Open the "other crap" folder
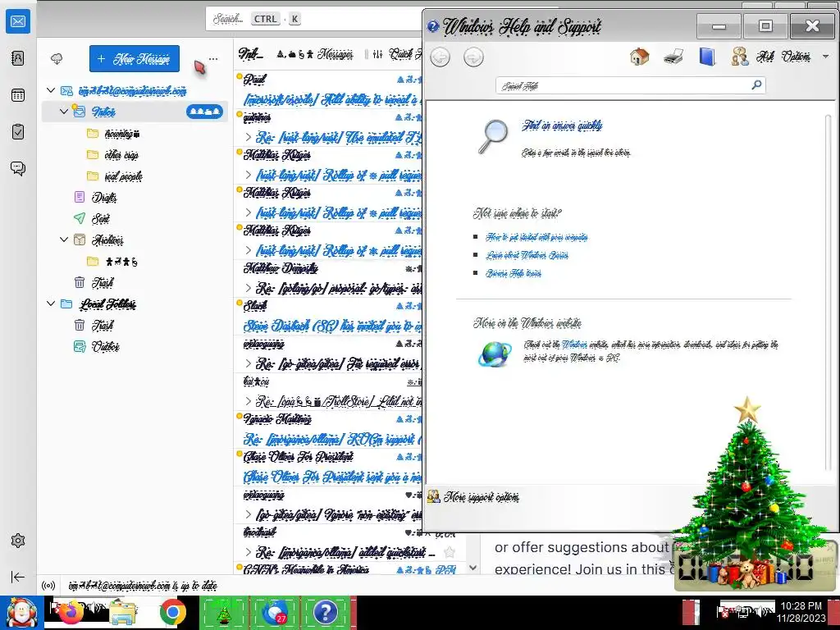Screen dimensions: 840x630 (121, 155)
